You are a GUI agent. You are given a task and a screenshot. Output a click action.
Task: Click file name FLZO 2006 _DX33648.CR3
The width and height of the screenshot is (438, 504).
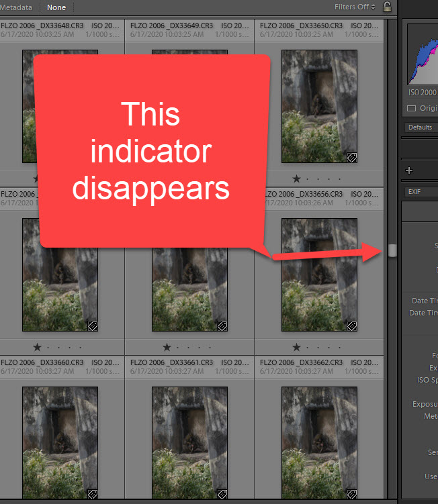42,26
